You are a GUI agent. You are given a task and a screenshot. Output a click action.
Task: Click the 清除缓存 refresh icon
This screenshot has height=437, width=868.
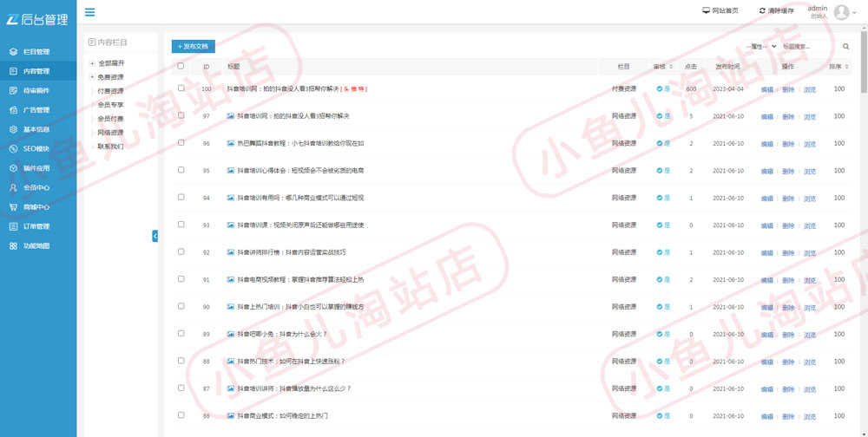pos(762,10)
